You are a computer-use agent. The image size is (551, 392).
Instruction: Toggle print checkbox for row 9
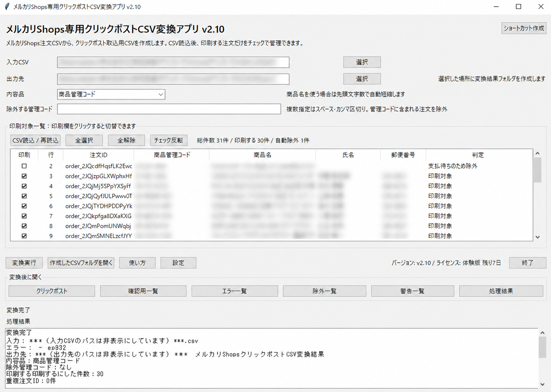pos(24,236)
